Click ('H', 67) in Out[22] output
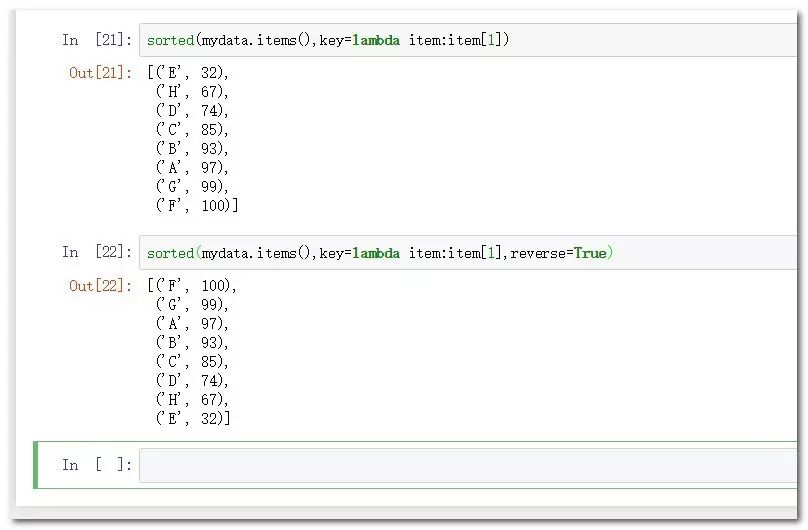808x530 pixels. tap(192, 400)
